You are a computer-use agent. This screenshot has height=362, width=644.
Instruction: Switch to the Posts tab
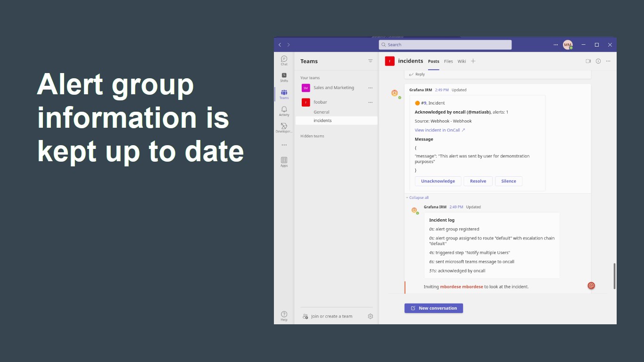point(434,61)
